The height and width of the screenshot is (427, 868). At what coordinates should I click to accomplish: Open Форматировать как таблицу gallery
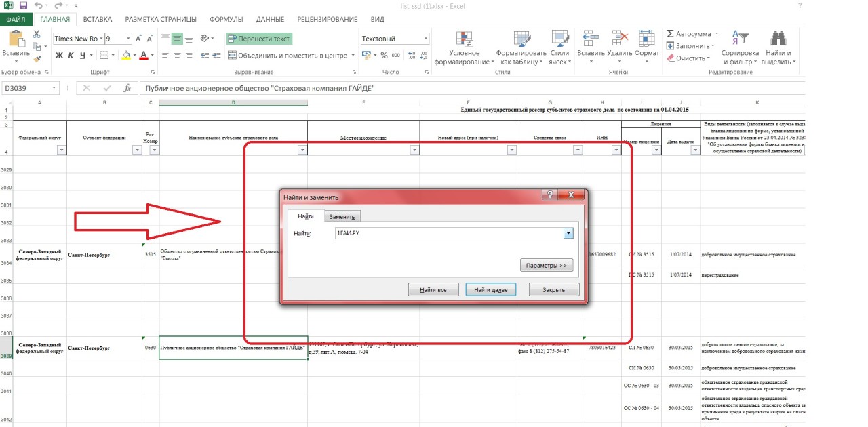tap(521, 47)
